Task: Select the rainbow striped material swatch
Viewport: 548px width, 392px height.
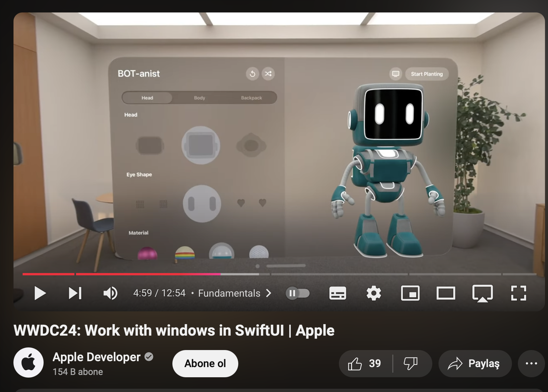Action: tap(185, 253)
